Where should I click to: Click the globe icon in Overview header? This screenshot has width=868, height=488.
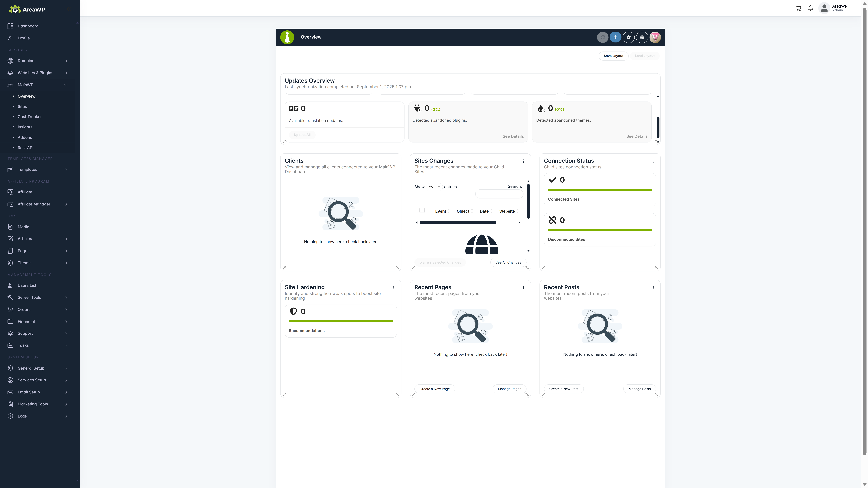642,37
